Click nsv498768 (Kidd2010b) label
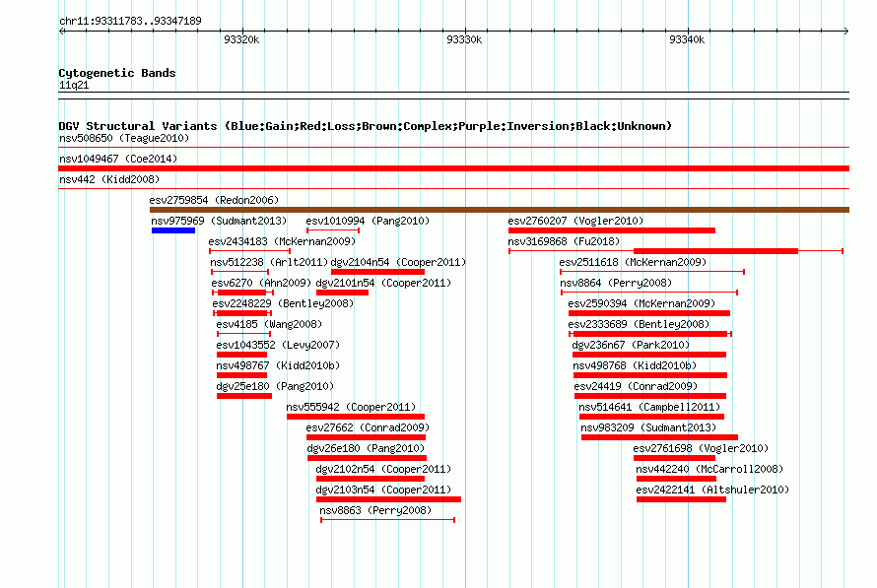The width and height of the screenshot is (877, 588). coord(635,365)
